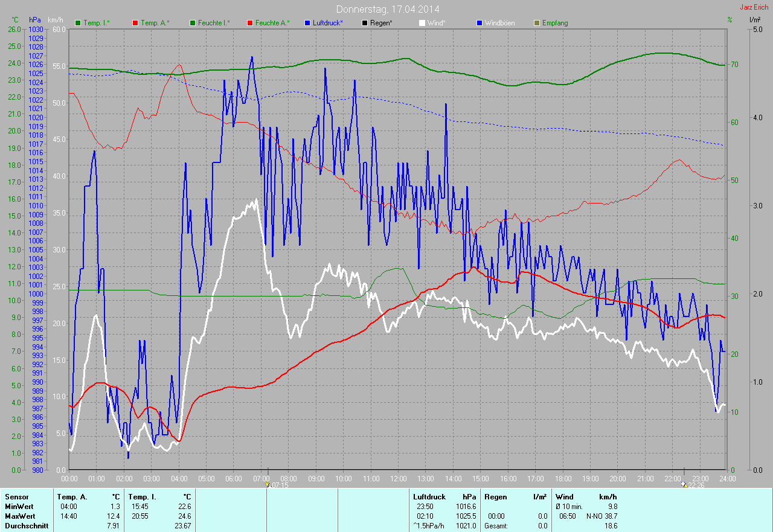Click the l/m² axis unit label at top

[x=754, y=20]
